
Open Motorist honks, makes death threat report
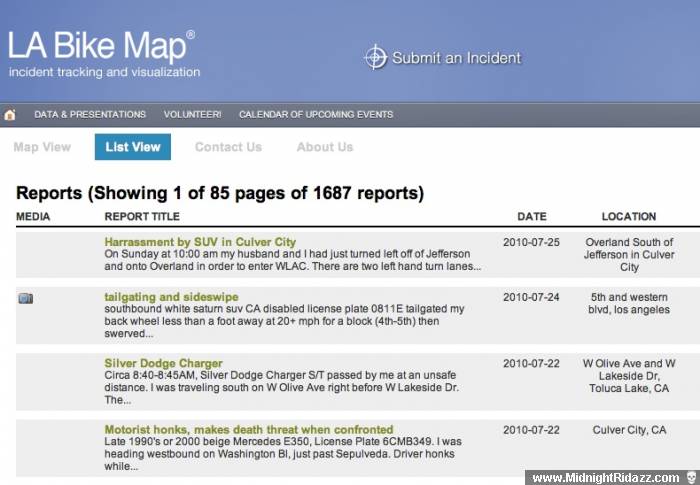249,429
